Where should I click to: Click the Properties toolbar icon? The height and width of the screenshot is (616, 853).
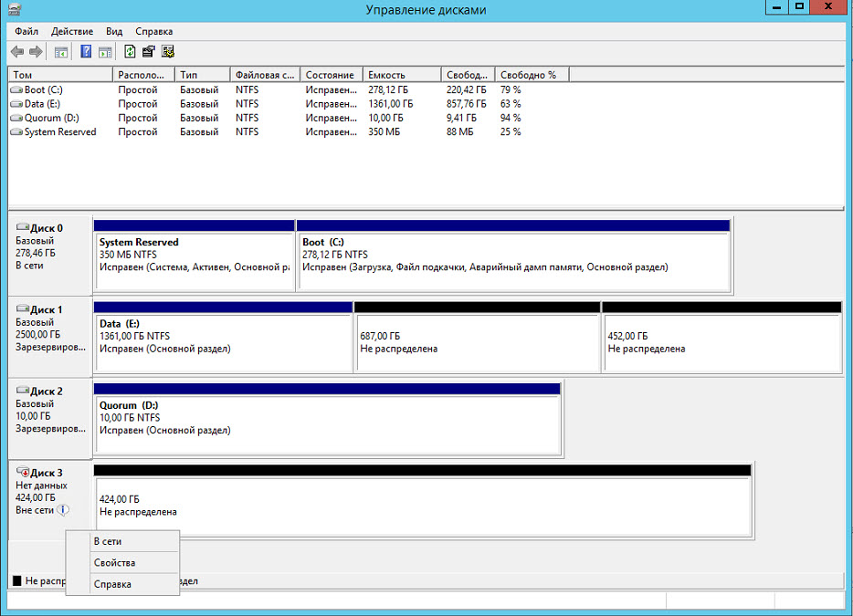tap(148, 52)
